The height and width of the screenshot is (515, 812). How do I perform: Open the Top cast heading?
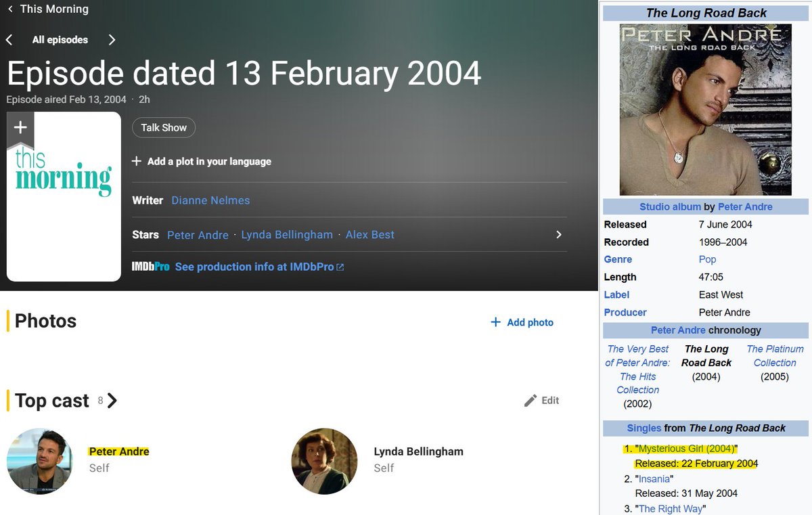point(52,401)
